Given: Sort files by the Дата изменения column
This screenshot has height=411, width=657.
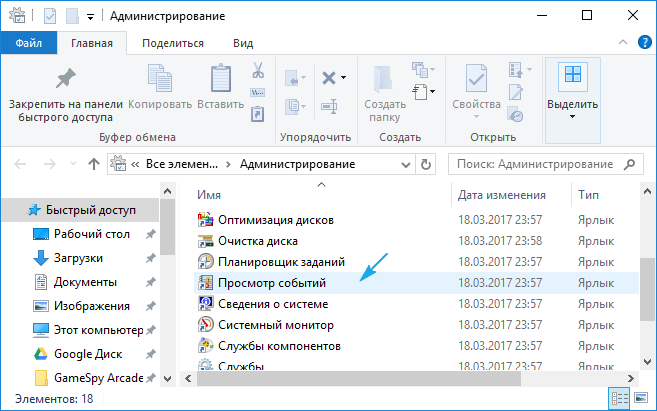Looking at the screenshot, I should tap(502, 195).
